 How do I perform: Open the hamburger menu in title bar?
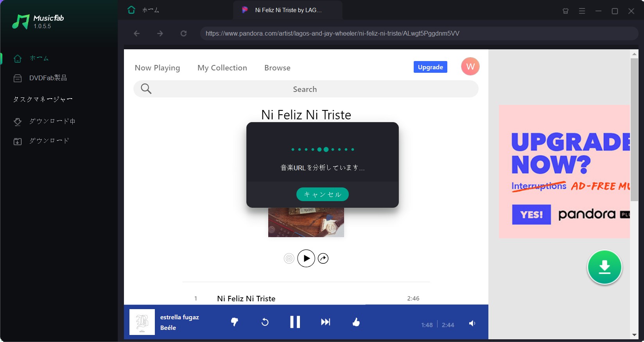582,11
